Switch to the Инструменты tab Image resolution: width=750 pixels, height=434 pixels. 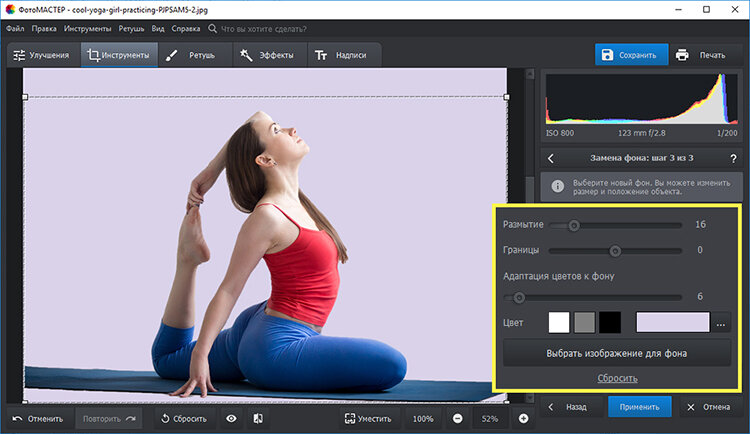coord(119,56)
